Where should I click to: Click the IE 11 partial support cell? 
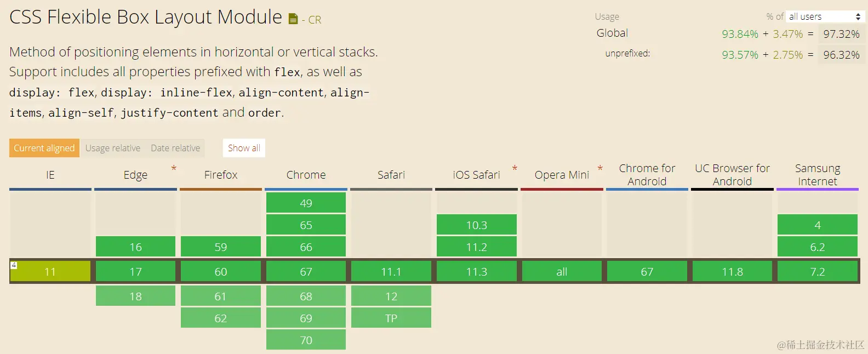point(50,272)
